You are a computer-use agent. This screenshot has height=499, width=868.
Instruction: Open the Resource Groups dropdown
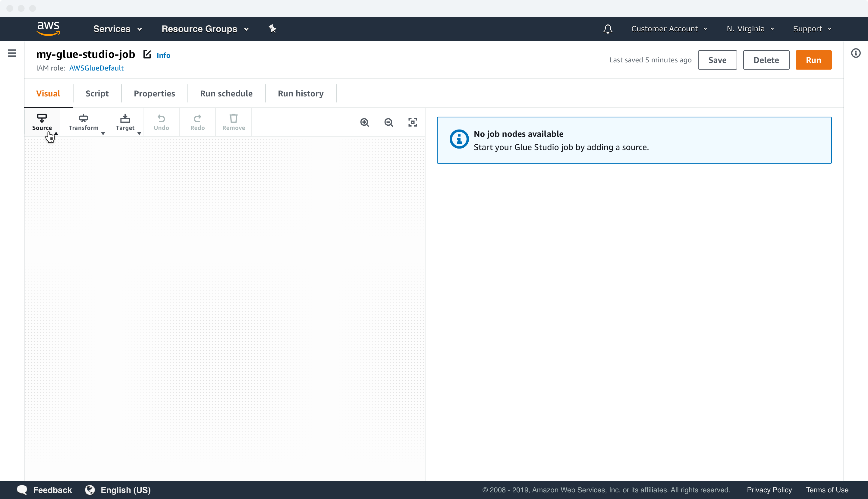point(205,29)
